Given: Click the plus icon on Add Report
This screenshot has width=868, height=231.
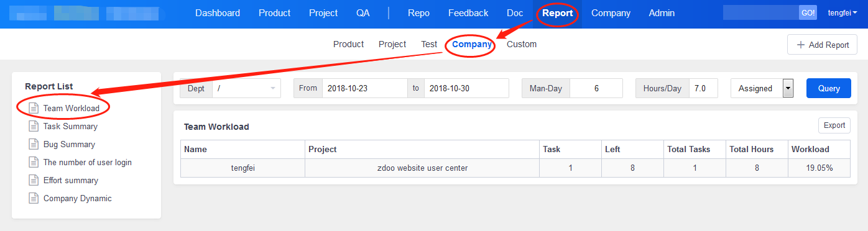Looking at the screenshot, I should tap(801, 45).
